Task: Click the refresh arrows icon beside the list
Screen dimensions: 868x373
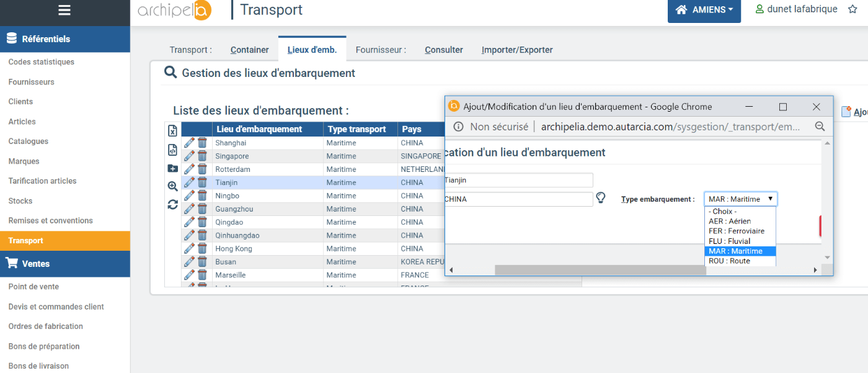Action: 173,204
